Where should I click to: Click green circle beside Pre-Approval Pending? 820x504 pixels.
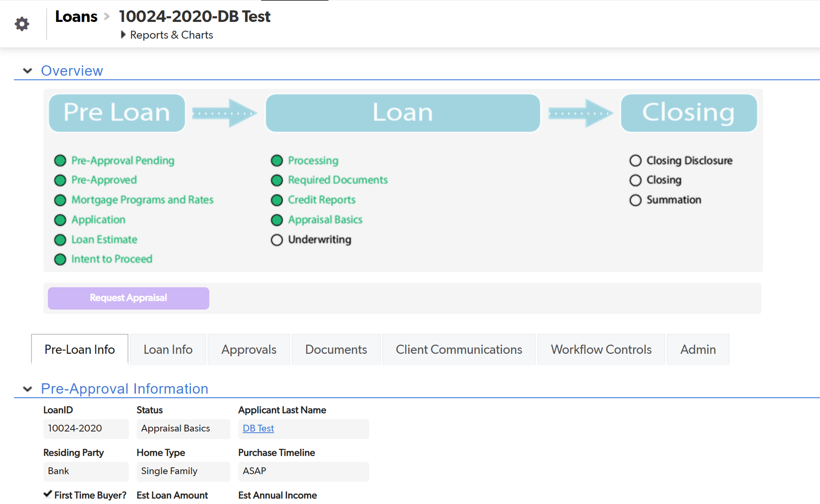tap(60, 161)
